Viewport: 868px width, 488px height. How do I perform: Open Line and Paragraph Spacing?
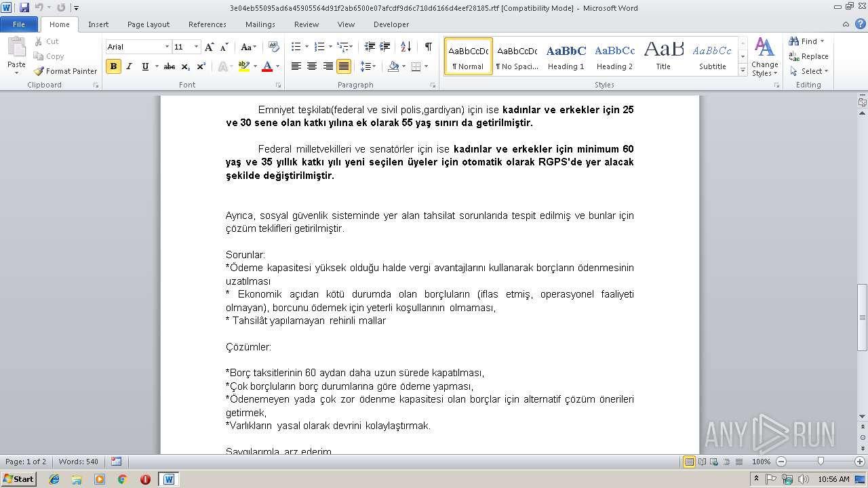click(x=368, y=66)
